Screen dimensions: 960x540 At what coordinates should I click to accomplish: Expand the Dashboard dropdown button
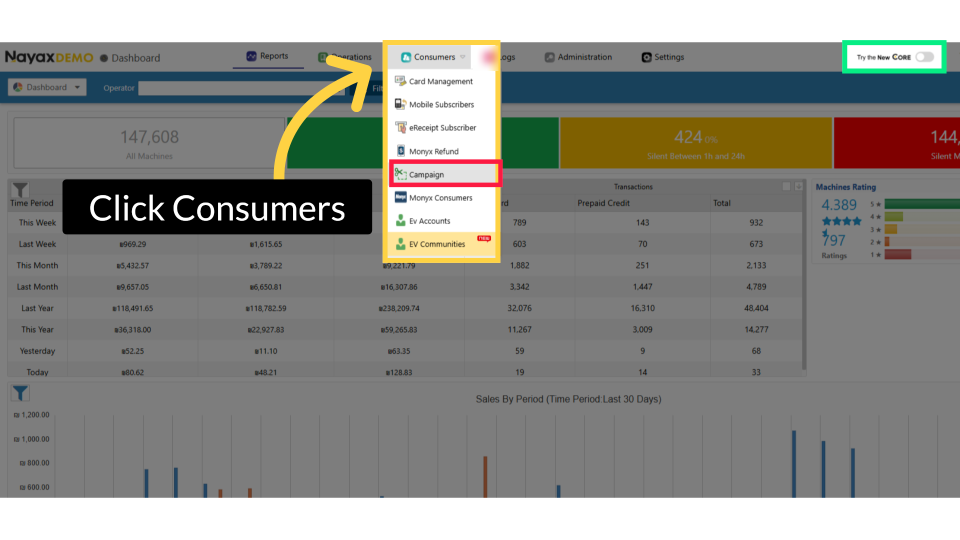(x=47, y=87)
